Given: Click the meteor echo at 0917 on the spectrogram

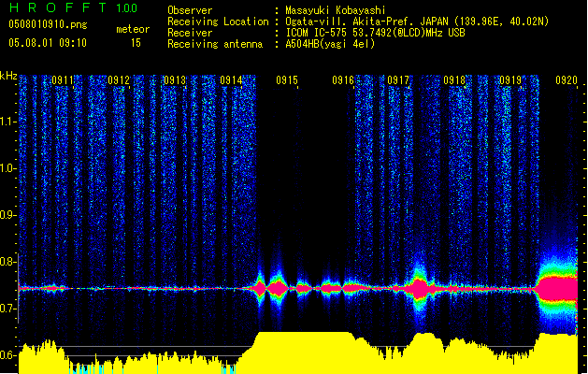Looking at the screenshot, I should coord(419,289).
